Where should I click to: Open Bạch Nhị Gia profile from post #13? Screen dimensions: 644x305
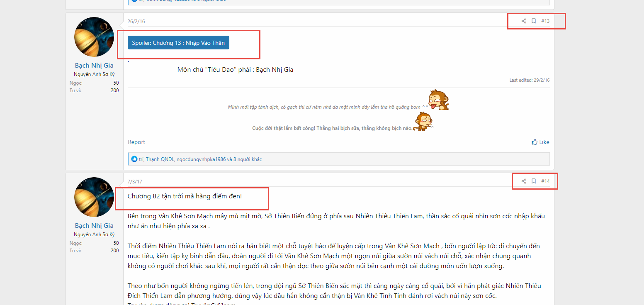tap(94, 65)
